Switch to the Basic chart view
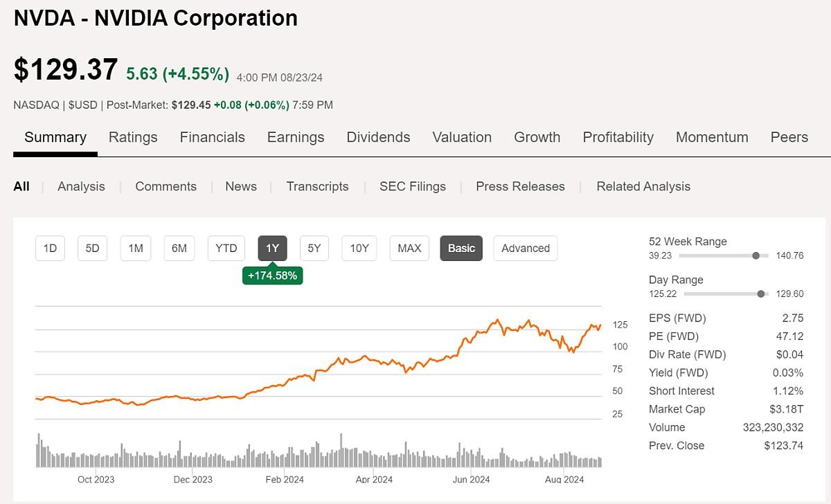831x504 pixels. [462, 248]
